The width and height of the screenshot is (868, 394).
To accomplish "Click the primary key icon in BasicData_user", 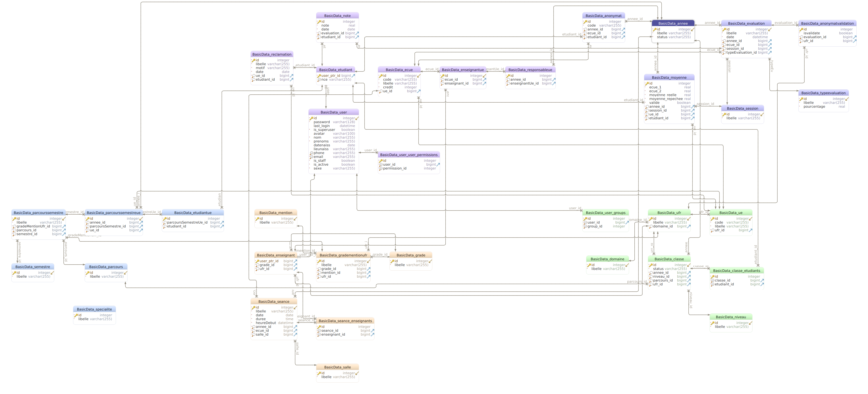I will (x=311, y=118).
